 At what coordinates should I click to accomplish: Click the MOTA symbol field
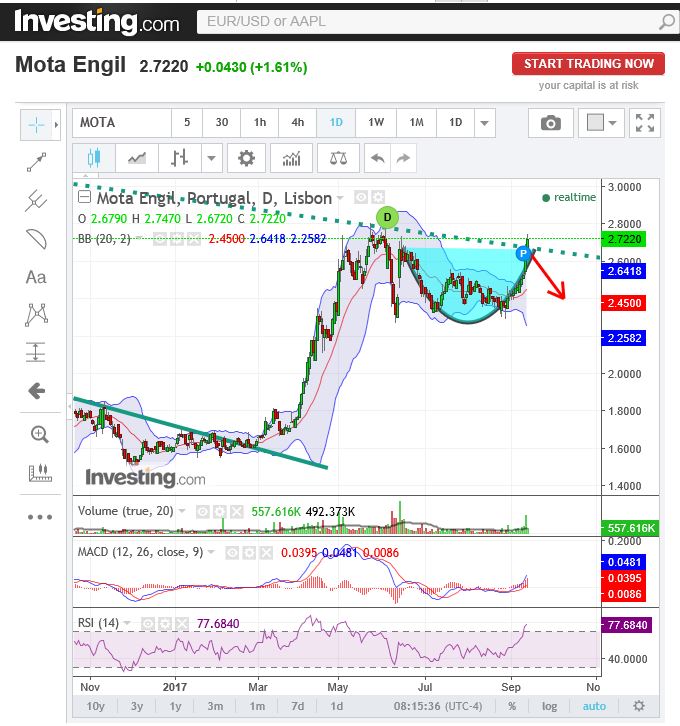click(x=122, y=123)
